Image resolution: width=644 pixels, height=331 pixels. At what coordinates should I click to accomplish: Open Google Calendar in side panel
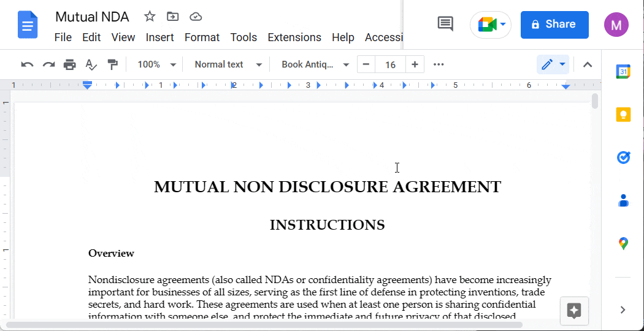pyautogui.click(x=623, y=71)
